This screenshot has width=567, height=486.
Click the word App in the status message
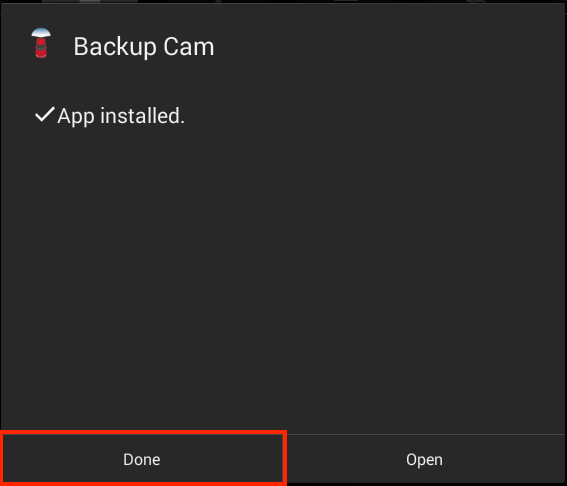76,117
